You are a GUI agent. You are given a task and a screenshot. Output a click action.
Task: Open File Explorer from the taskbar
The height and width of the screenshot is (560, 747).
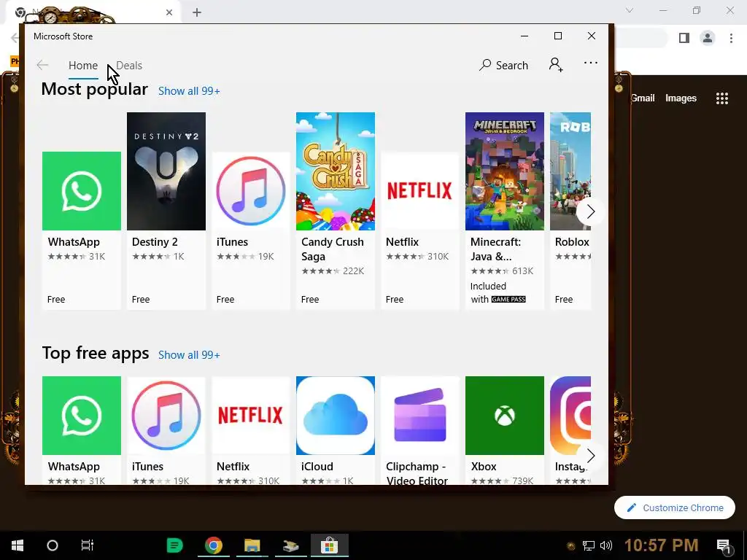(x=252, y=545)
